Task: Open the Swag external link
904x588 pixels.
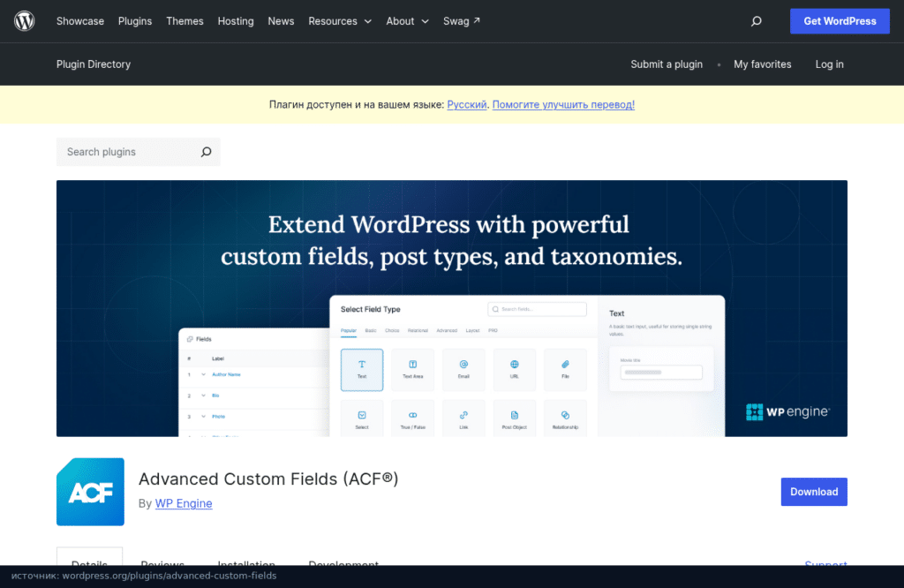Action: (461, 21)
